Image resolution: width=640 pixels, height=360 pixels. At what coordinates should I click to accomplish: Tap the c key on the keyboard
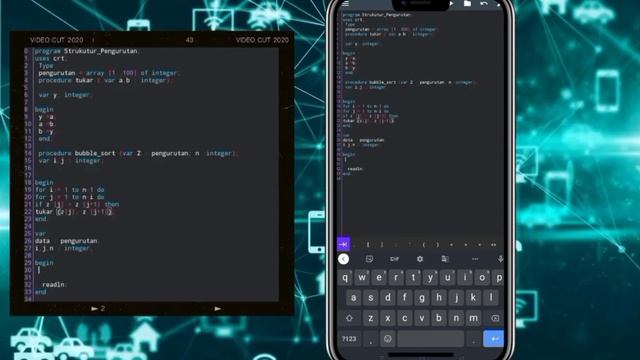click(404, 318)
